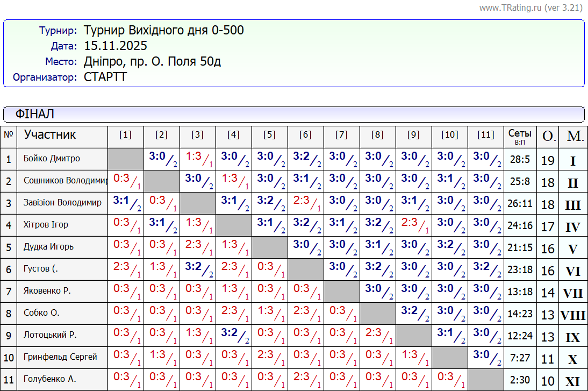Image resolution: width=588 pixels, height=391 pixels.
Task: Click Лотоцький's 3:2 score against player 4
Action: [x=230, y=333]
